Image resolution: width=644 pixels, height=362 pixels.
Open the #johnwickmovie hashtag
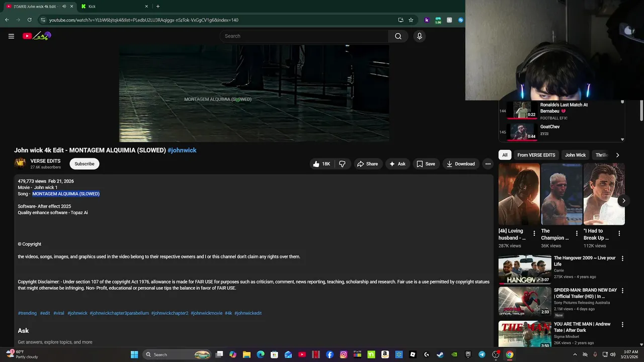pyautogui.click(x=206, y=313)
